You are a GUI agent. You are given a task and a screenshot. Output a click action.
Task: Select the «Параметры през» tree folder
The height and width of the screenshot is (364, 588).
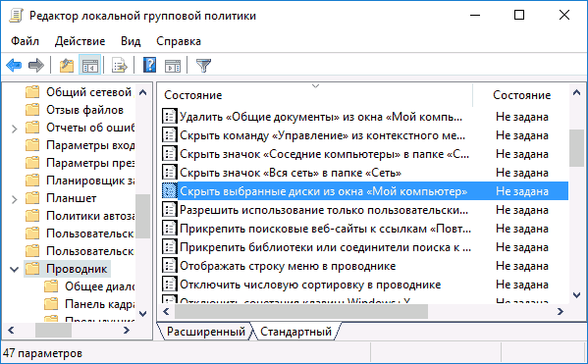pos(90,163)
